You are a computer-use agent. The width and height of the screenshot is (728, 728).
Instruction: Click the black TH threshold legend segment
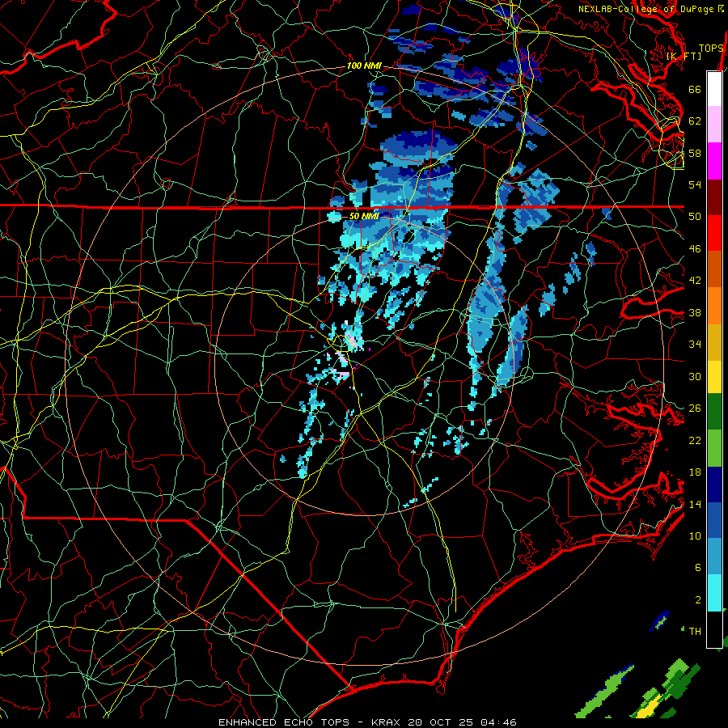tap(714, 629)
